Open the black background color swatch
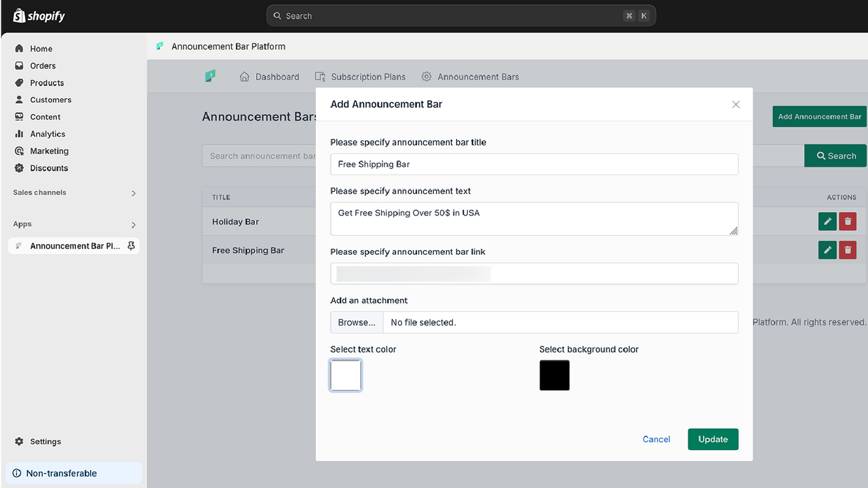 555,375
